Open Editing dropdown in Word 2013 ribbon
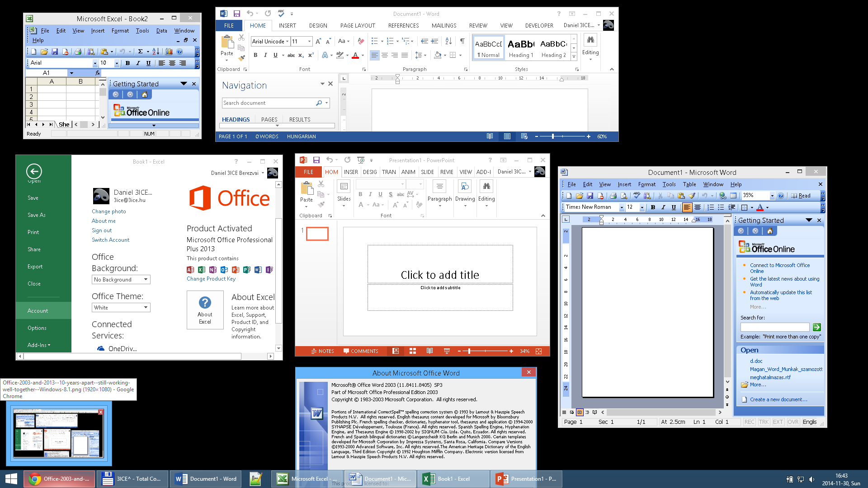The image size is (868, 488). [590, 47]
